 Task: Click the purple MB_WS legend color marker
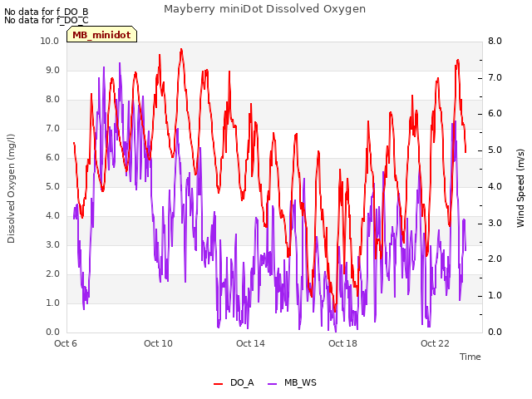[x=272, y=383]
